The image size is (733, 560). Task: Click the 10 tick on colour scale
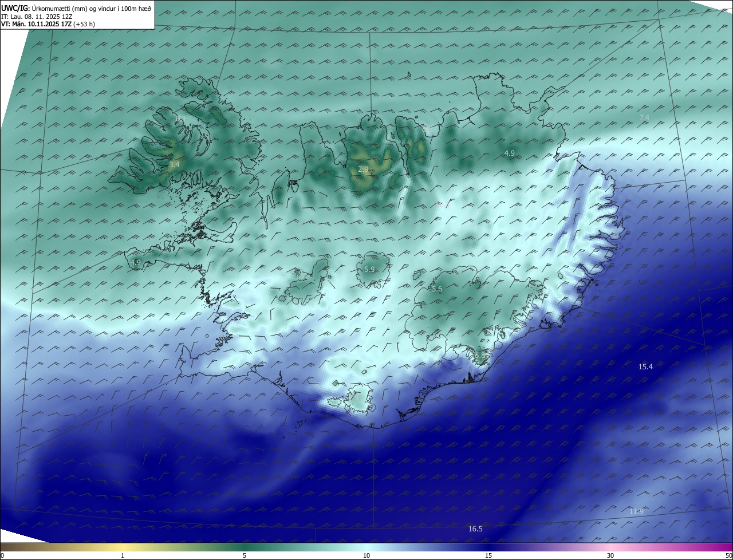tap(366, 555)
